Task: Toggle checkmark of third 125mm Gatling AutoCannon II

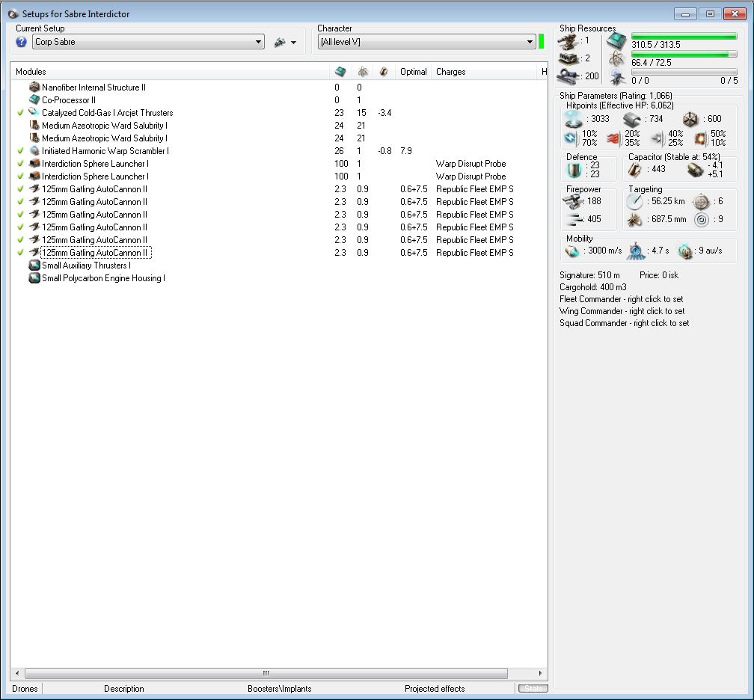Action: [20, 215]
